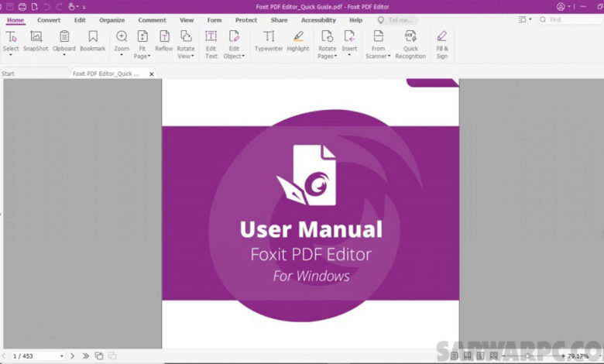604x364 pixels.
Task: Click the Tell me search box
Action: click(x=397, y=20)
